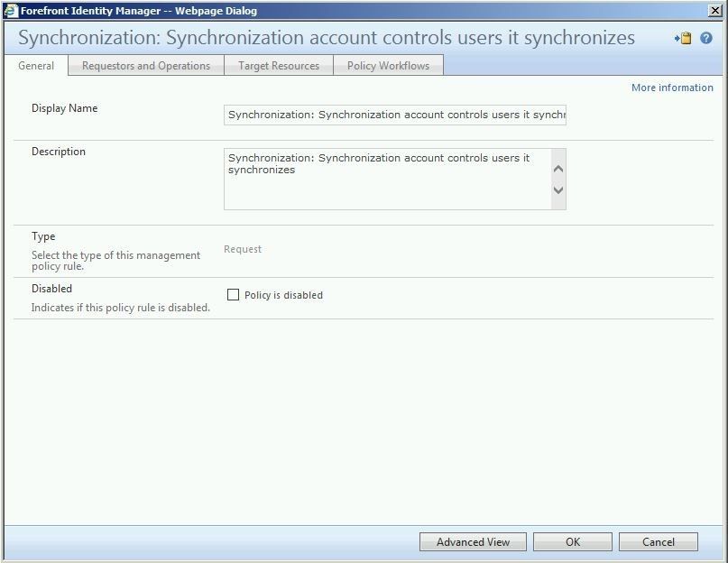Viewport: 728px width, 563px height.
Task: Click the Description scroll up arrow
Action: [x=558, y=169]
